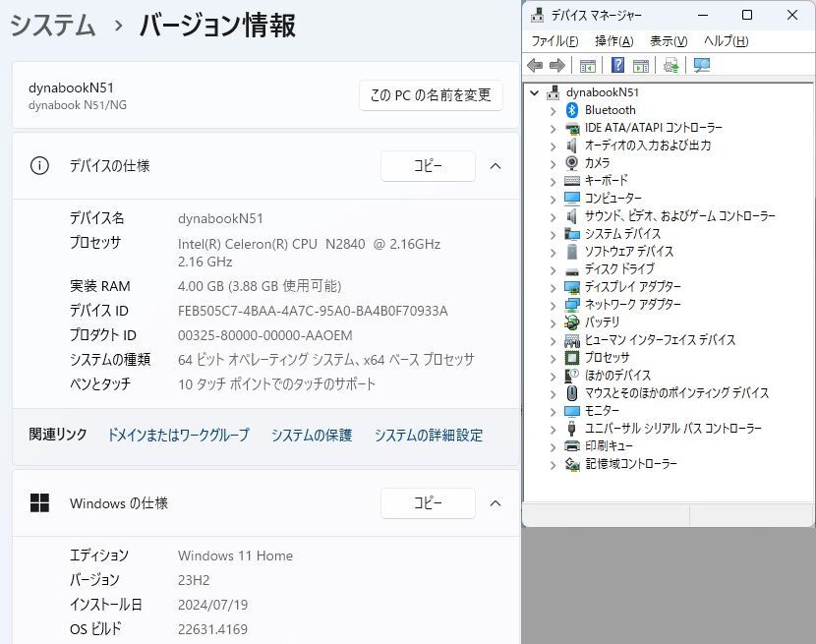
Task: Open the 表示(V) menu
Action: pyautogui.click(x=669, y=41)
